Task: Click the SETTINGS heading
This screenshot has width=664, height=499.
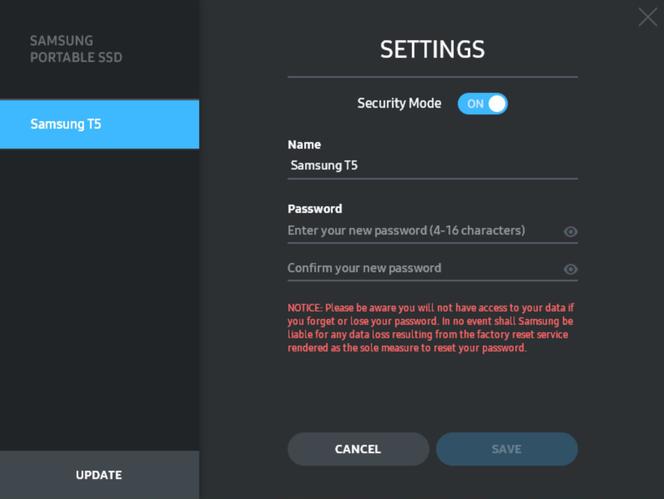Action: 432,49
